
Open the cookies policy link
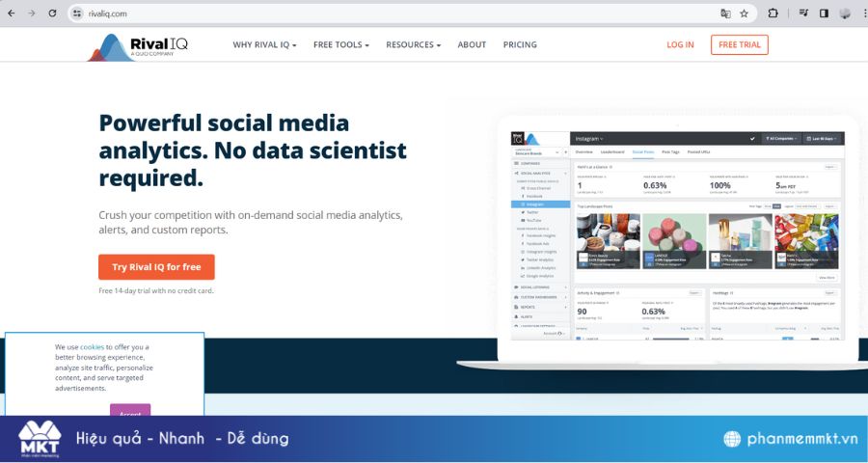point(92,347)
